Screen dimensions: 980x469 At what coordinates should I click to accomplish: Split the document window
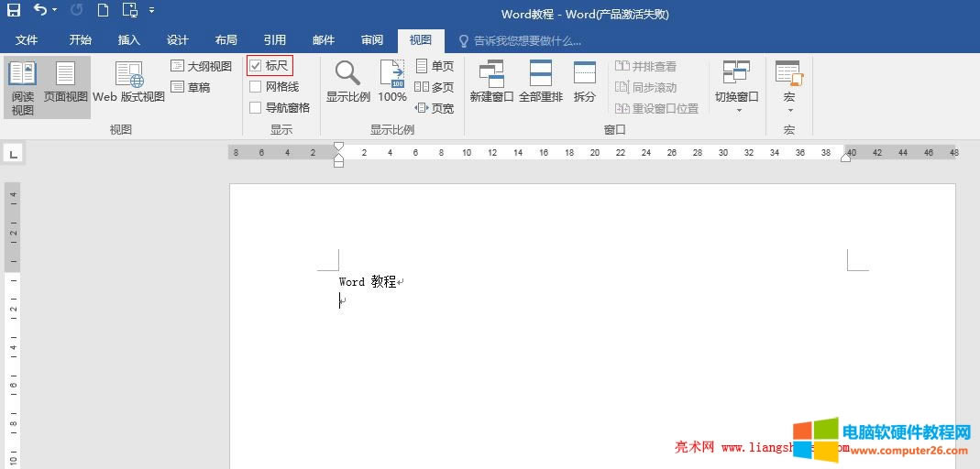585,82
